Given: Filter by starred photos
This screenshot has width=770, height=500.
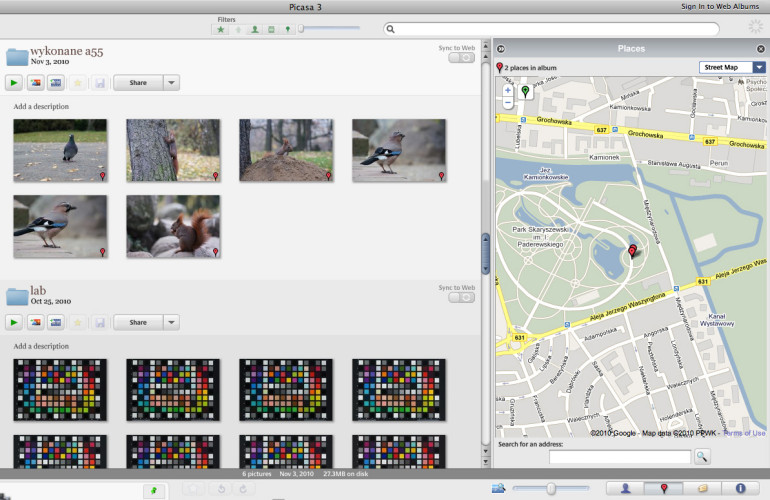Looking at the screenshot, I should pos(221,29).
